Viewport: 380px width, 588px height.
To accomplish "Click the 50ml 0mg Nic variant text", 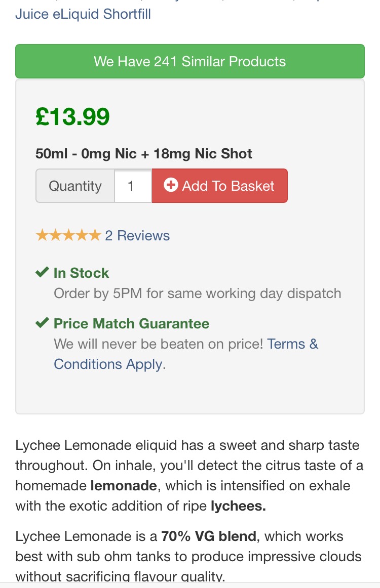I will [x=144, y=153].
